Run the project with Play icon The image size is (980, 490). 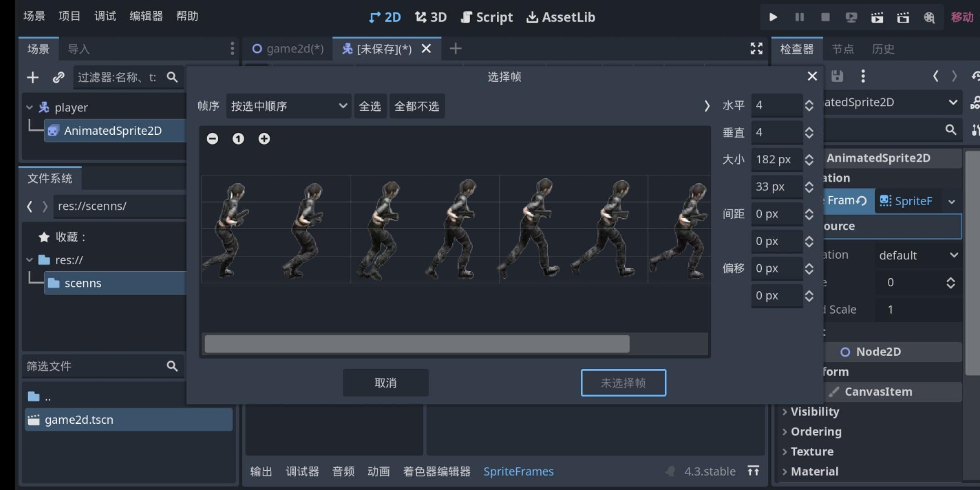773,17
